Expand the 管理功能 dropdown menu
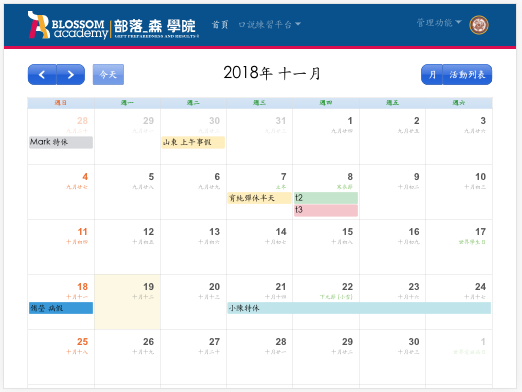This screenshot has height=392, width=522. pos(439,23)
